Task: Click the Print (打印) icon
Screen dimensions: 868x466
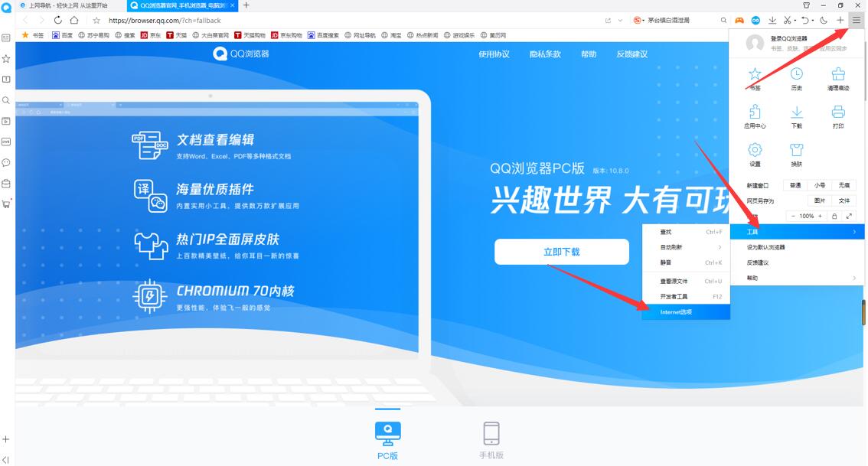Action: [x=837, y=115]
